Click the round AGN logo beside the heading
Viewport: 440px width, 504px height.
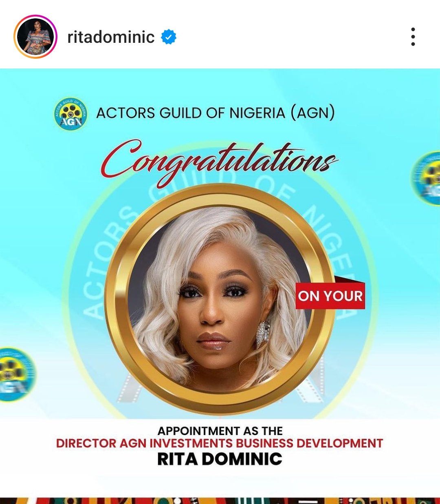(x=70, y=114)
